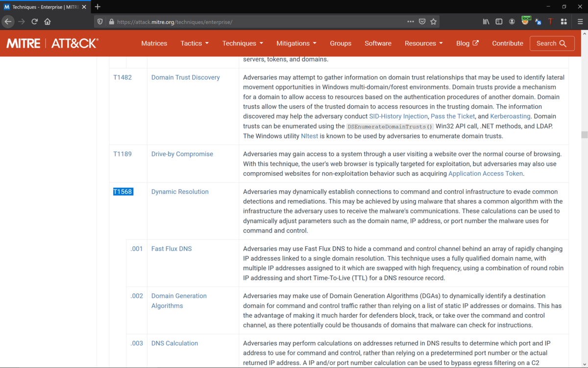Open sub-technique ID .002
The width and height of the screenshot is (588, 368).
click(137, 295)
